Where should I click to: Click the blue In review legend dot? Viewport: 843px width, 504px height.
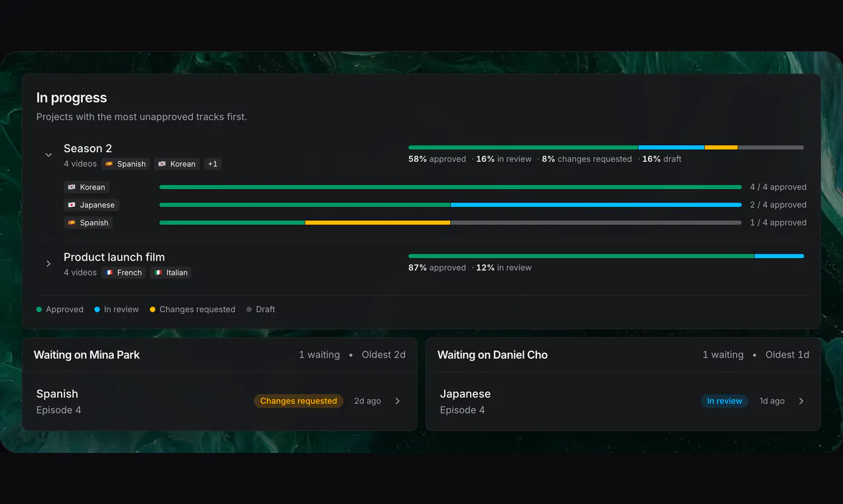click(97, 310)
